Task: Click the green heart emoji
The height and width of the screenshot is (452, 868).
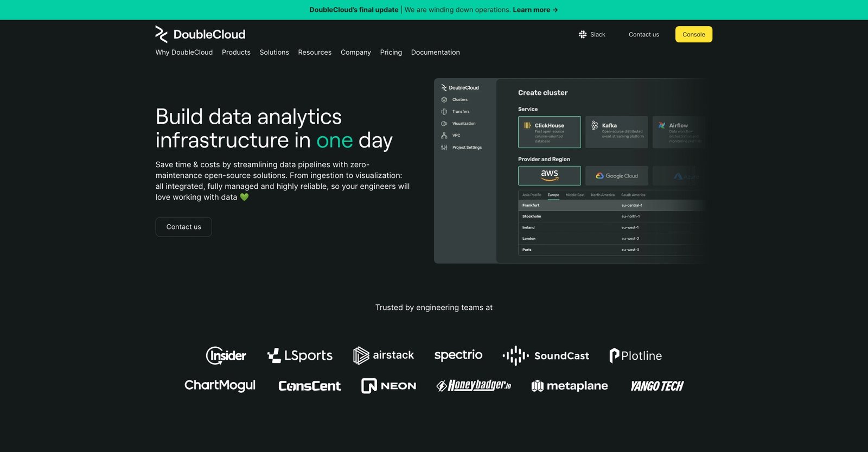Action: coord(244,197)
